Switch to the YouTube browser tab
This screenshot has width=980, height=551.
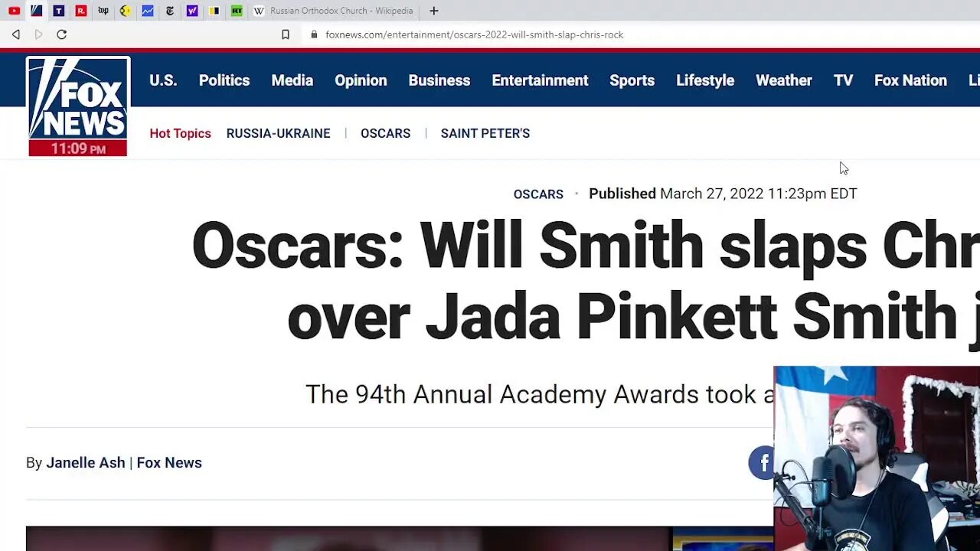(x=14, y=11)
